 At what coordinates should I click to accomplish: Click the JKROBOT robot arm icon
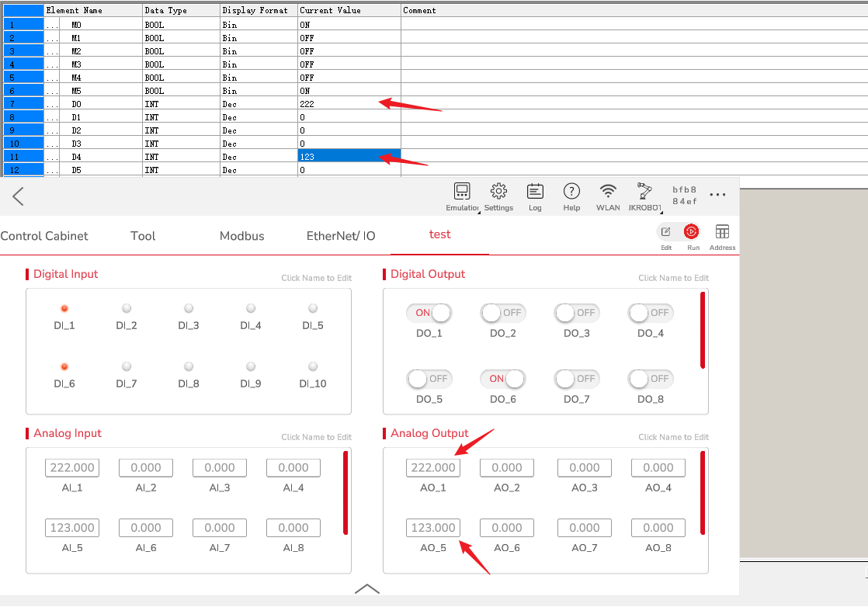[x=644, y=192]
